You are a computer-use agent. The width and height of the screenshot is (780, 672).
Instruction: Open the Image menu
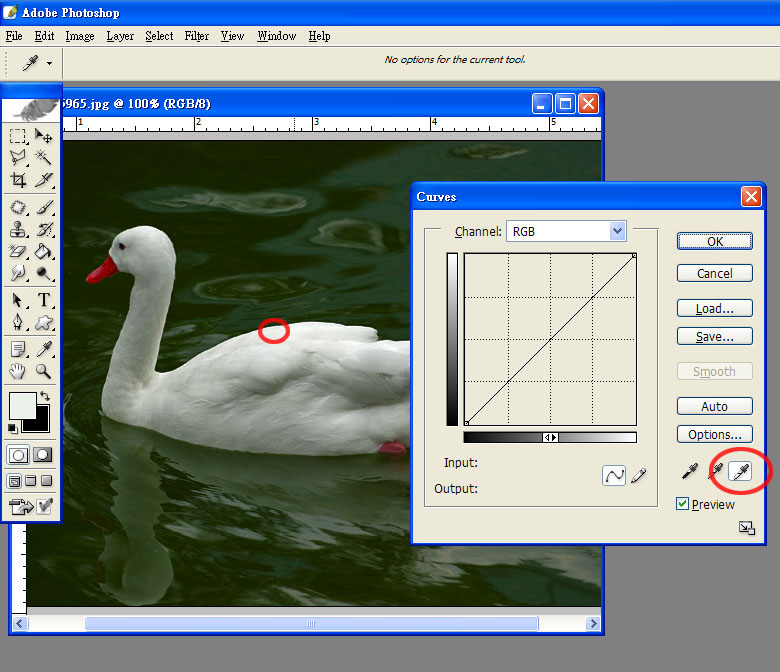[x=80, y=36]
